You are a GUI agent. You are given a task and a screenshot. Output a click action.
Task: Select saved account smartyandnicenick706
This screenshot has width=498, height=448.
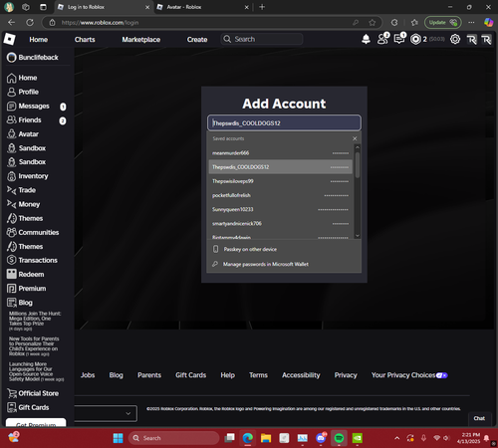click(x=281, y=224)
